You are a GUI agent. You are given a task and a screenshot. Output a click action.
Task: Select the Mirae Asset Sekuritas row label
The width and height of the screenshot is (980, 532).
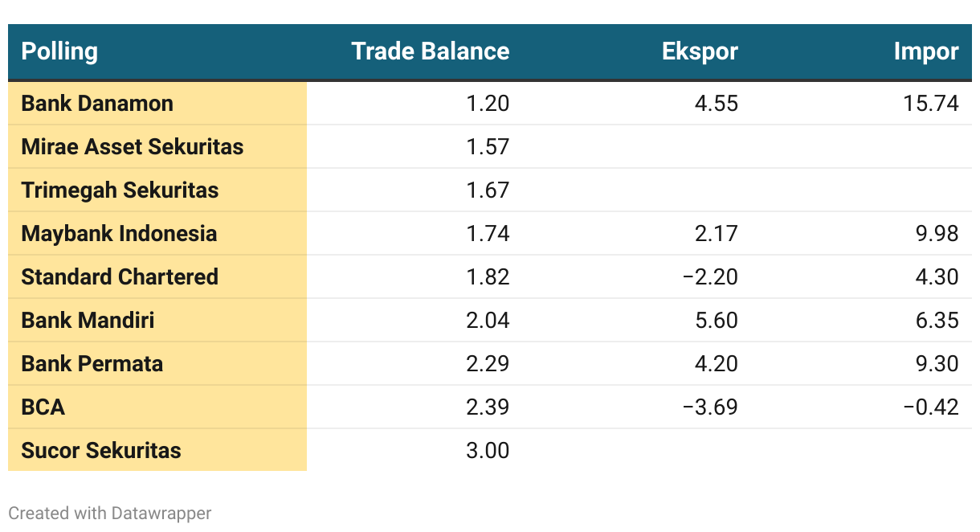click(x=133, y=147)
